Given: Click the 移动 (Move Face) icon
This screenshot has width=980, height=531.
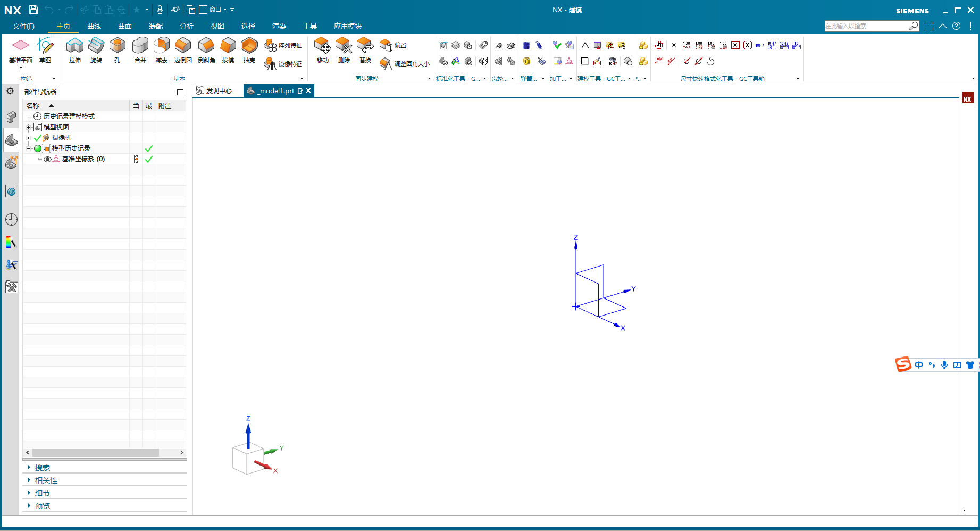Looking at the screenshot, I should click(322, 47).
